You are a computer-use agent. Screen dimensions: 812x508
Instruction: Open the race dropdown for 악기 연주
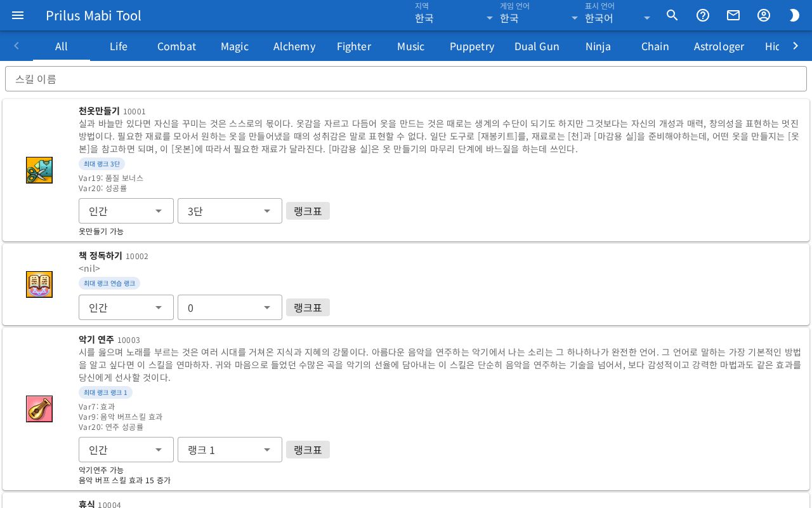click(126, 450)
